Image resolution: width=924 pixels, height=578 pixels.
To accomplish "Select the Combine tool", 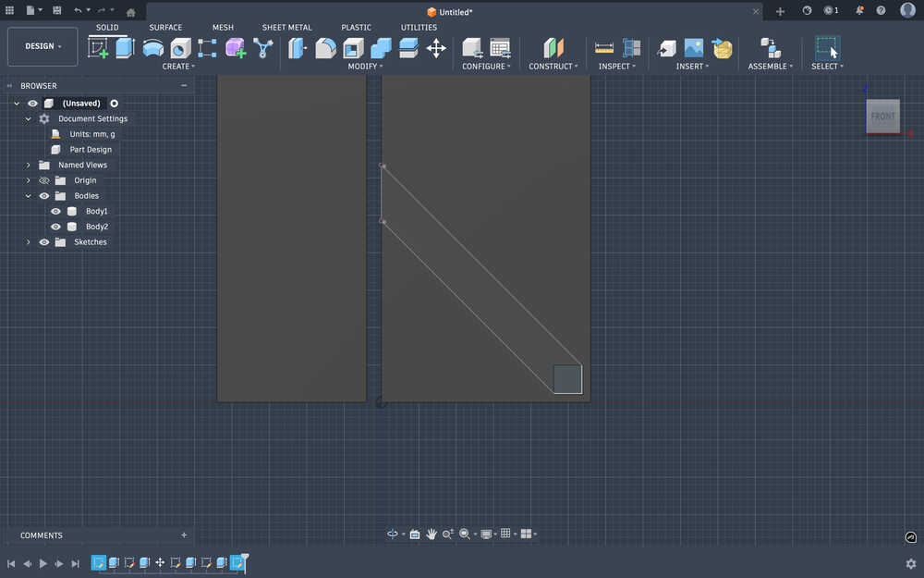I will pos(382,48).
